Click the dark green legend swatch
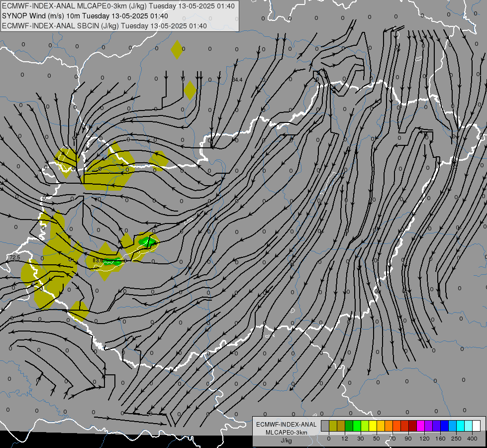487x448 pixels. (349, 426)
